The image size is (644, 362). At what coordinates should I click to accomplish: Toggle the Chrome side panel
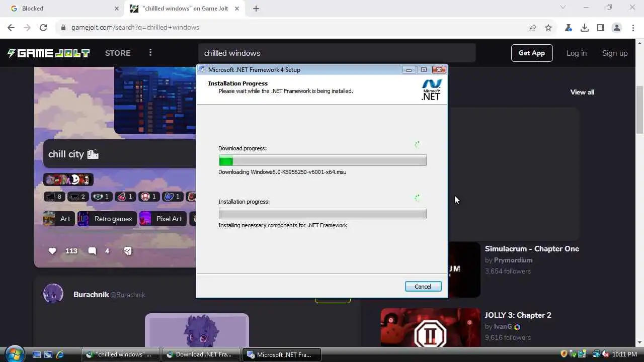(601, 28)
